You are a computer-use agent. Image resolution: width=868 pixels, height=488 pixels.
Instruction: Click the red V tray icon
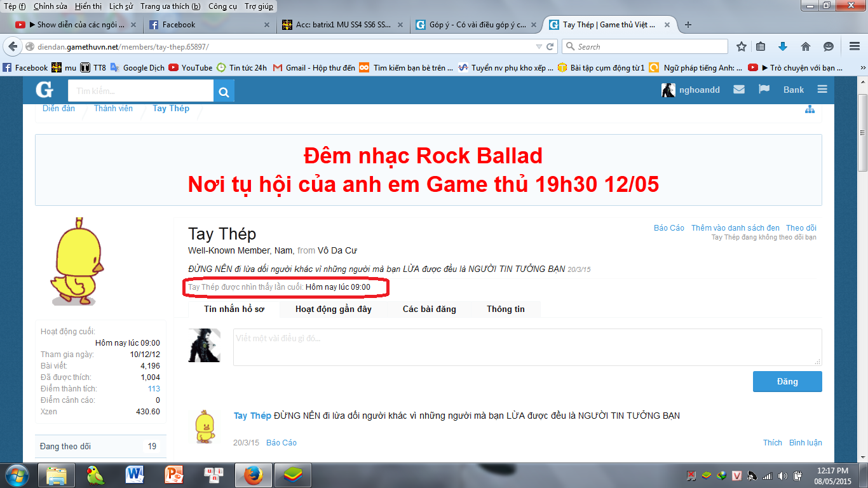click(x=737, y=476)
